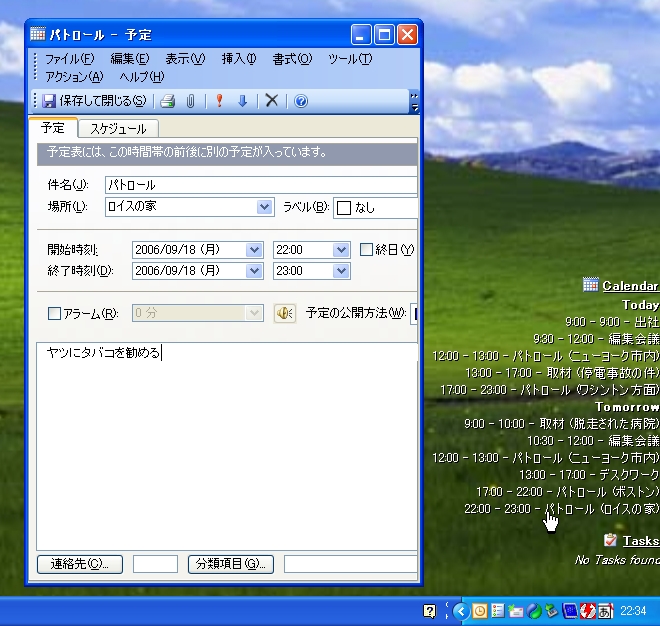Open desktop entry 9:30 - 12:00 編集会議
This screenshot has height=626, width=660.
point(596,338)
